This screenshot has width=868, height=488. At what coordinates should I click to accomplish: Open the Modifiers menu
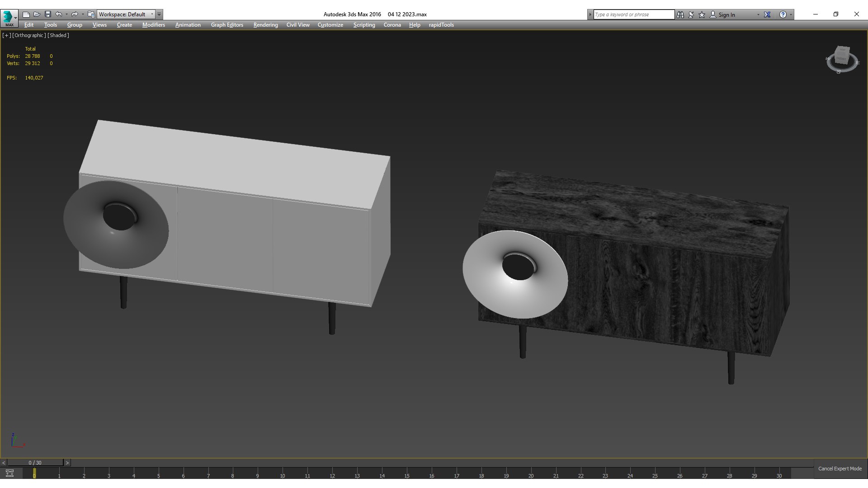pyautogui.click(x=153, y=25)
